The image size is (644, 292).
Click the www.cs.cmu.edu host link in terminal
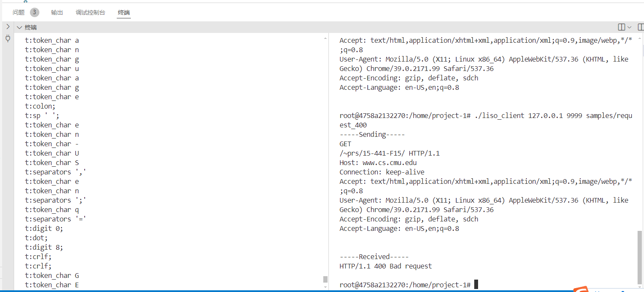pyautogui.click(x=389, y=162)
